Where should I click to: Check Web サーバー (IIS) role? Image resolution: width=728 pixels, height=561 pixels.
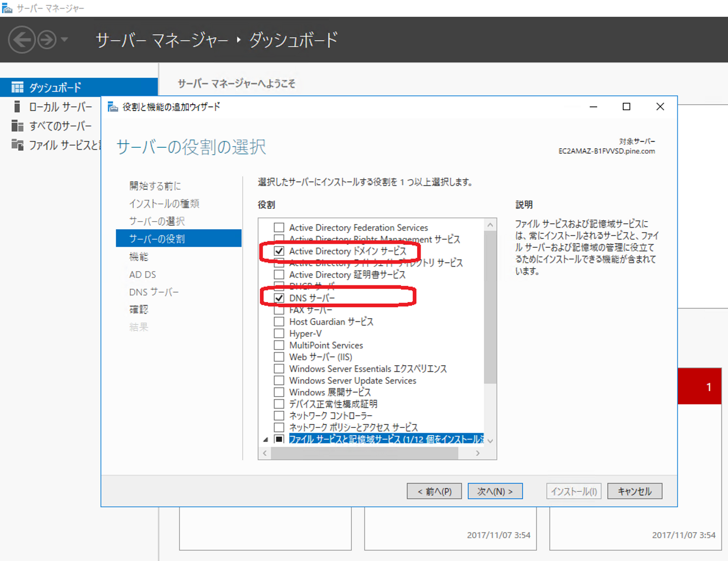(279, 357)
